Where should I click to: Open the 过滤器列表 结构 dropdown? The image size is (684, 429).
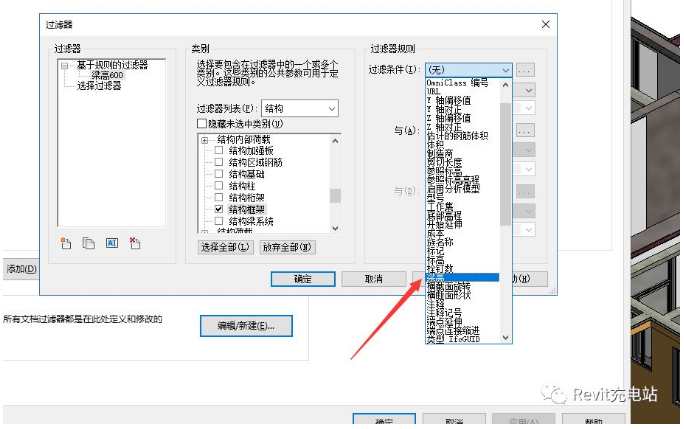tap(300, 109)
